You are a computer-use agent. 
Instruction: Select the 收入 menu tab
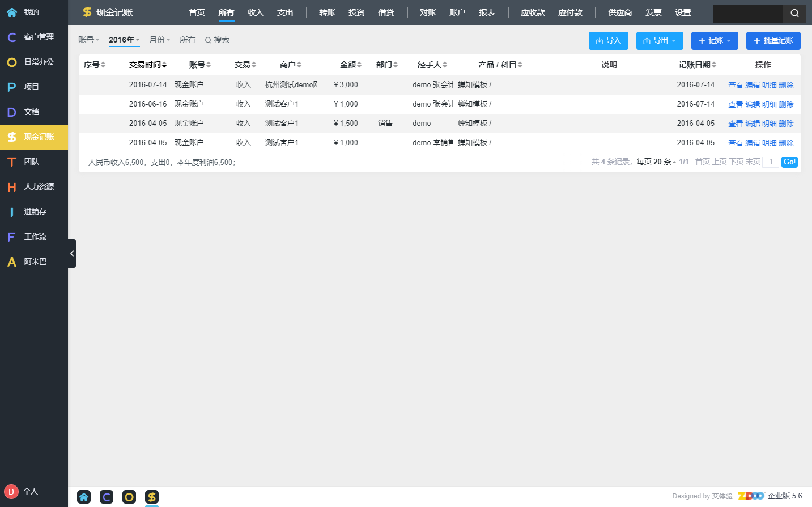(x=256, y=12)
